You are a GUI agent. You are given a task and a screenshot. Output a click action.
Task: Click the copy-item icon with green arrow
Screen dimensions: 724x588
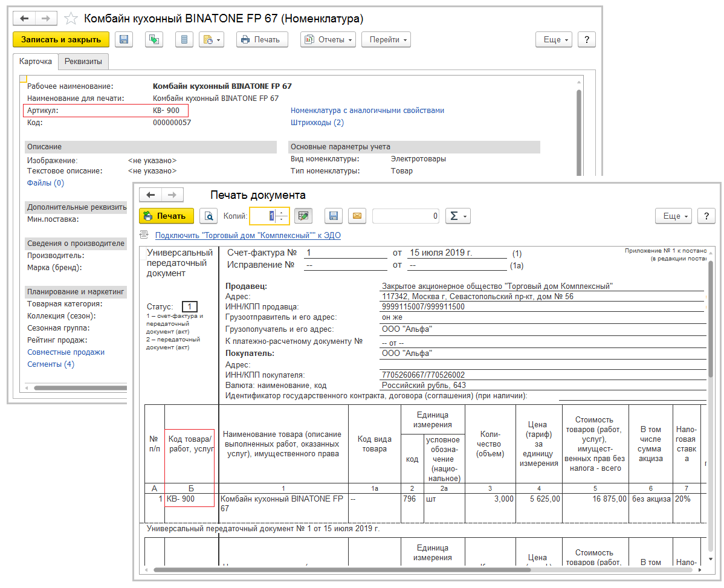[x=155, y=40]
